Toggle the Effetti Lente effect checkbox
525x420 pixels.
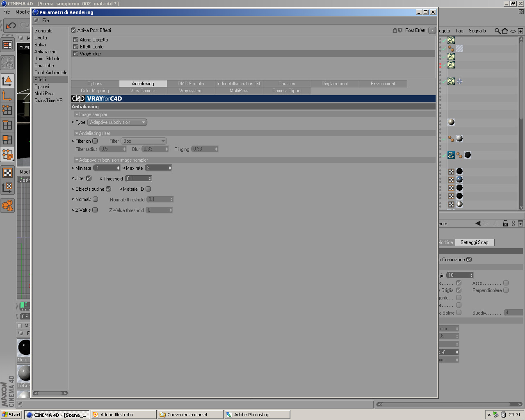75,47
